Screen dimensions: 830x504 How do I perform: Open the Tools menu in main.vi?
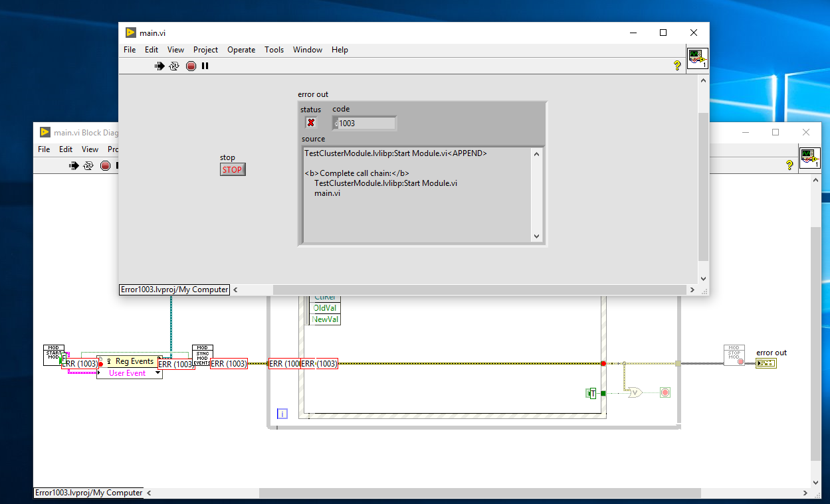click(x=274, y=50)
